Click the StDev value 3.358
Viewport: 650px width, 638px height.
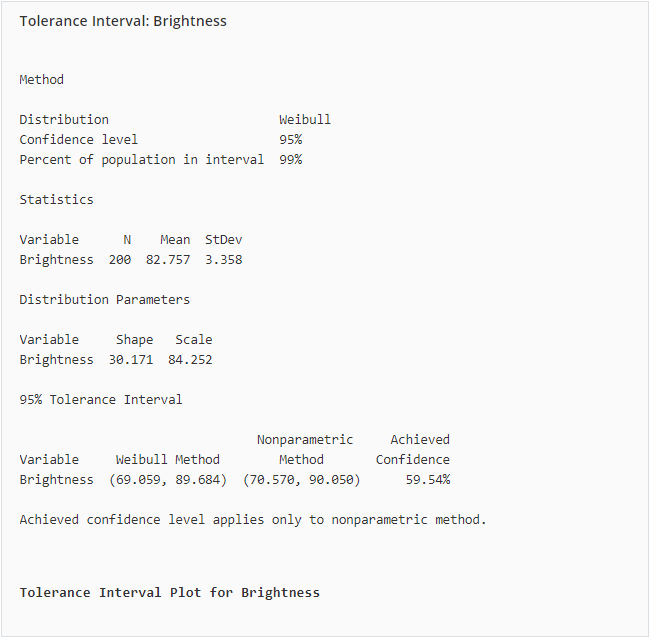click(223, 260)
